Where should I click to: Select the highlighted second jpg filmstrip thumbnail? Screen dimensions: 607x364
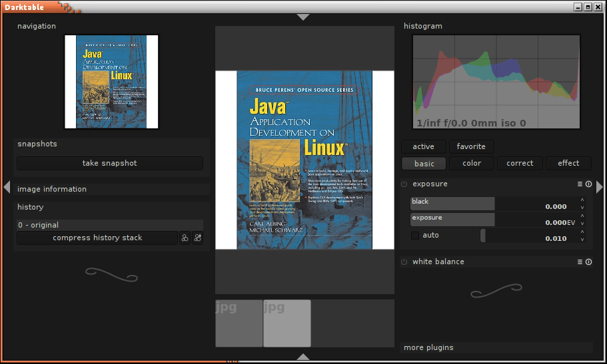tap(287, 323)
